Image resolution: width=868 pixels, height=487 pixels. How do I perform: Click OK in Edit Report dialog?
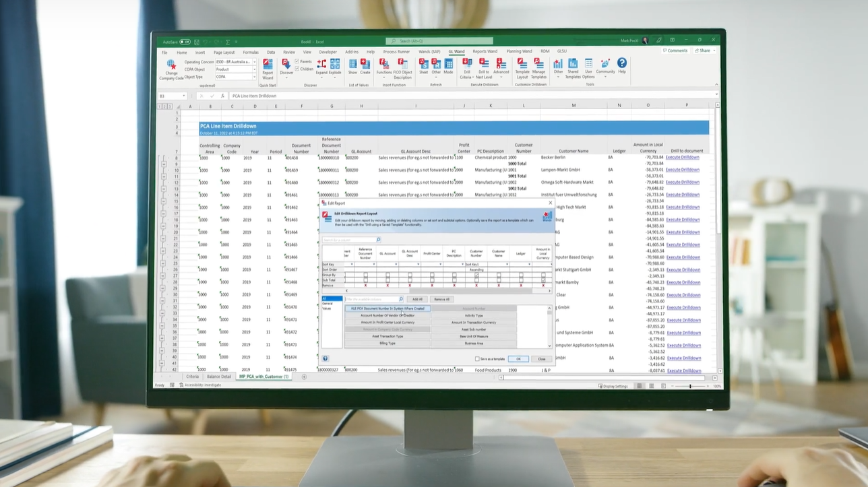point(518,359)
